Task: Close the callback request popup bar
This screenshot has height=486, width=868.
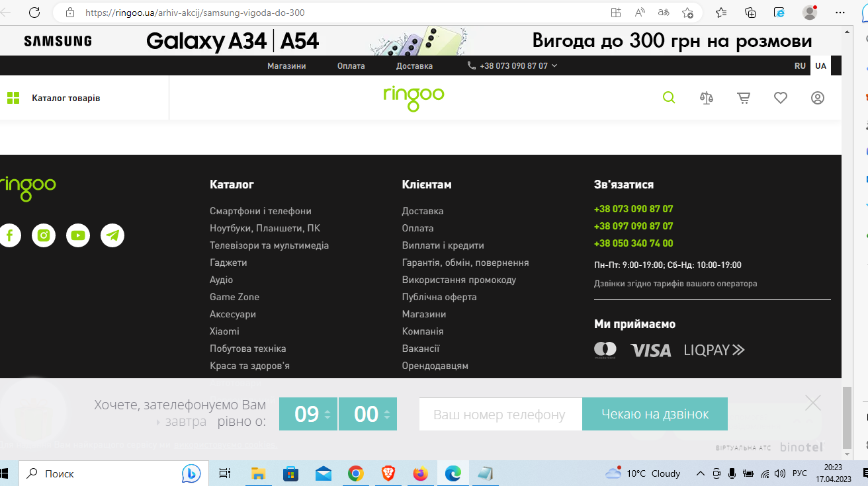Action: pyautogui.click(x=813, y=402)
